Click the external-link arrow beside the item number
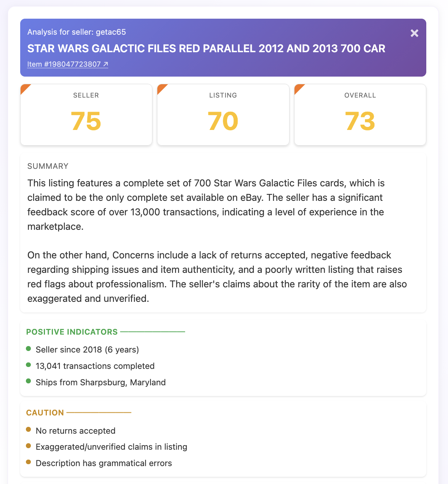 click(x=105, y=64)
